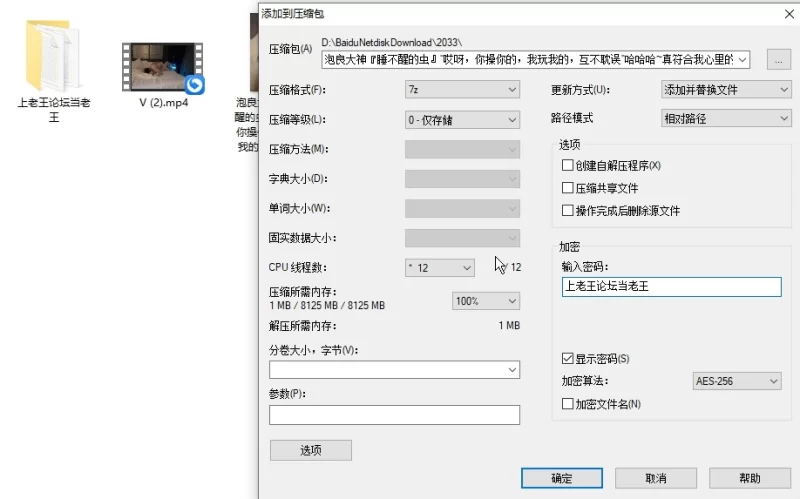Viewport: 800px width, 499px height.
Task: Click the V (2).mp4 file name
Action: click(164, 103)
